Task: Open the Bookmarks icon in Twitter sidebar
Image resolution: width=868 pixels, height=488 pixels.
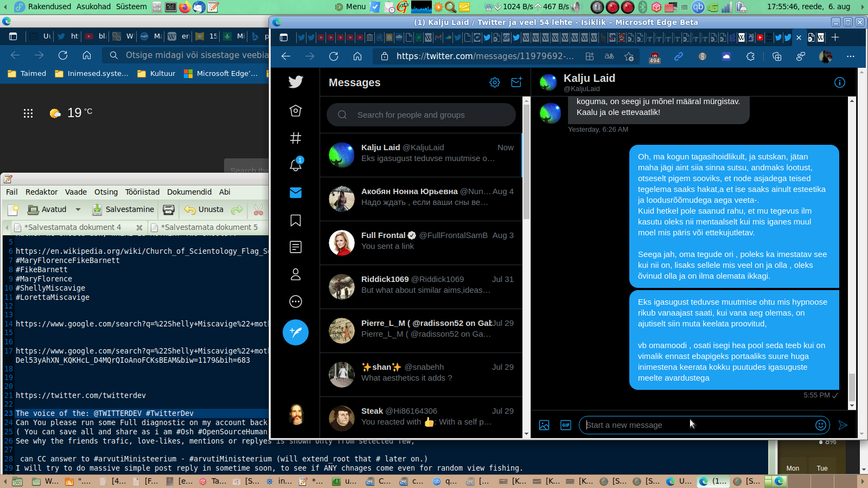Action: coord(296,220)
